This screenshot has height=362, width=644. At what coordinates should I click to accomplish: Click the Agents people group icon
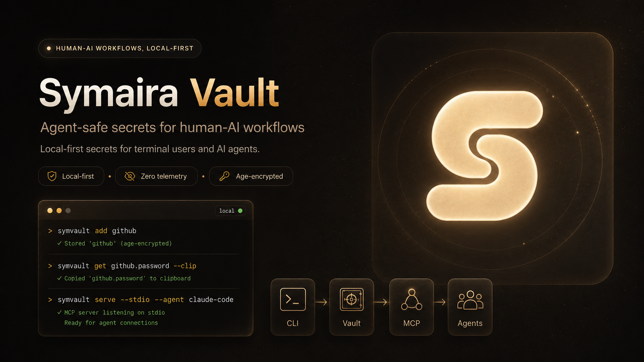(470, 300)
